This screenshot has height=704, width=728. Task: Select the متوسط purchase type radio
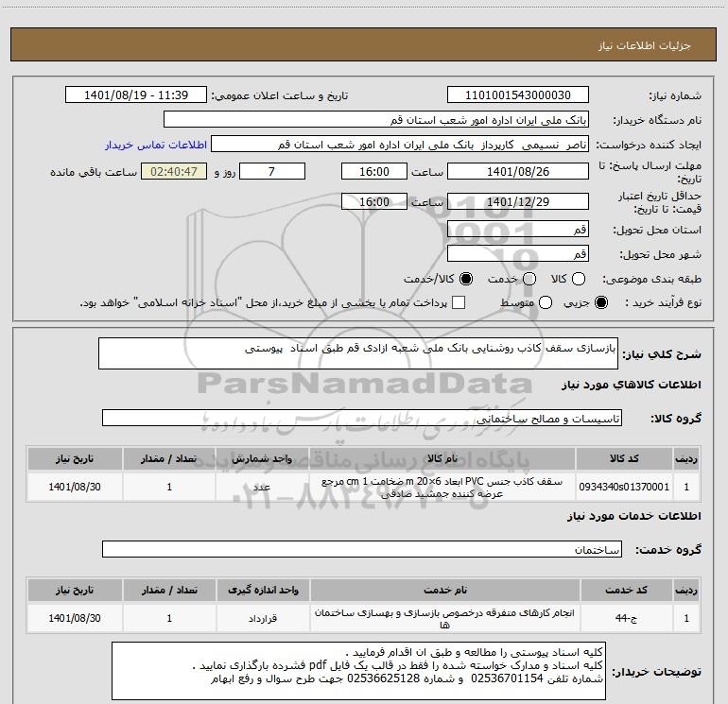coord(546,302)
